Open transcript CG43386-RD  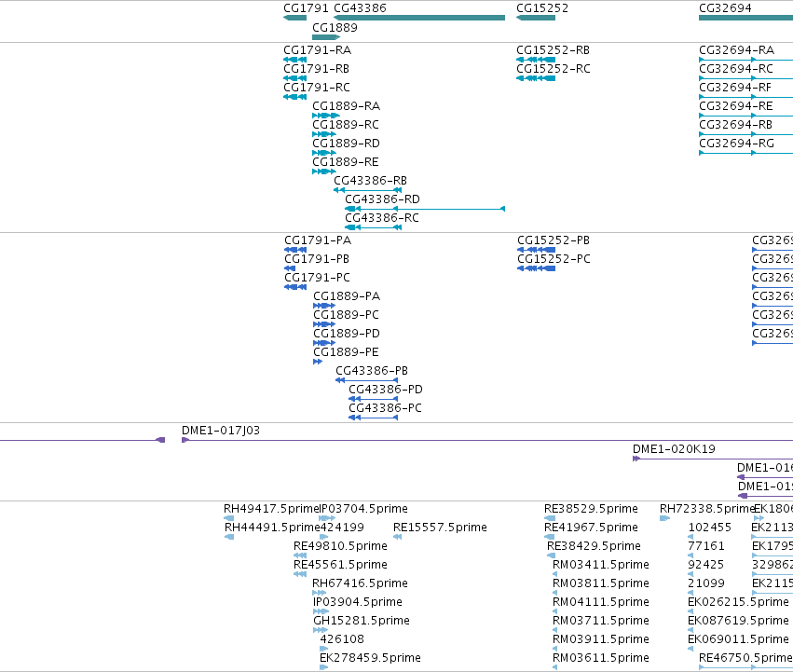point(382,199)
